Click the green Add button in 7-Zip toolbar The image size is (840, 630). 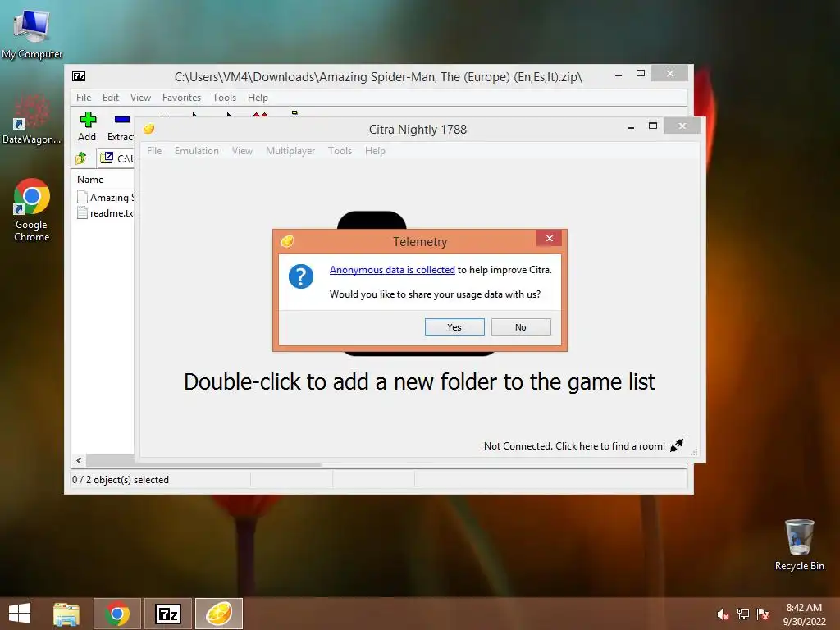click(x=87, y=126)
